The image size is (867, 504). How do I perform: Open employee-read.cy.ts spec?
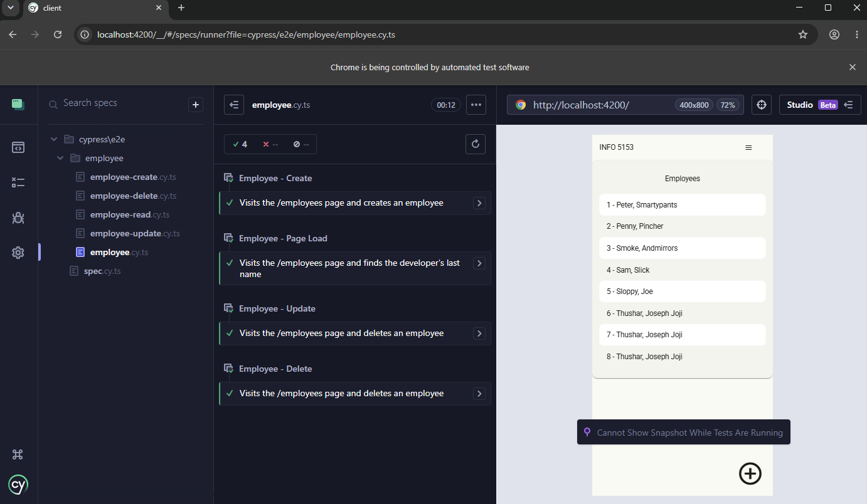pyautogui.click(x=130, y=214)
